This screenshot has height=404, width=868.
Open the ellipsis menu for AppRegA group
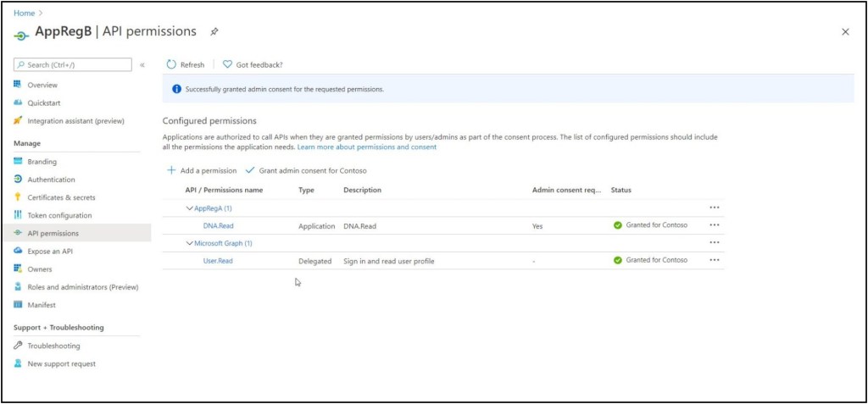tap(714, 208)
